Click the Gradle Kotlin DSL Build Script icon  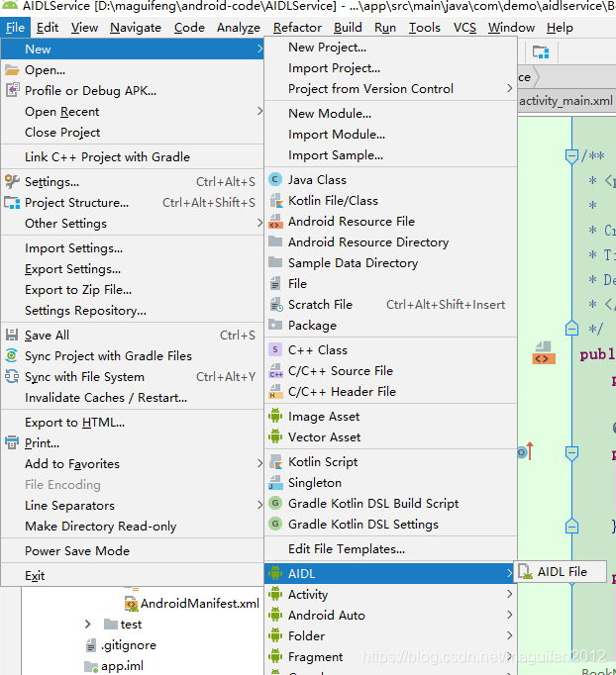[275, 503]
